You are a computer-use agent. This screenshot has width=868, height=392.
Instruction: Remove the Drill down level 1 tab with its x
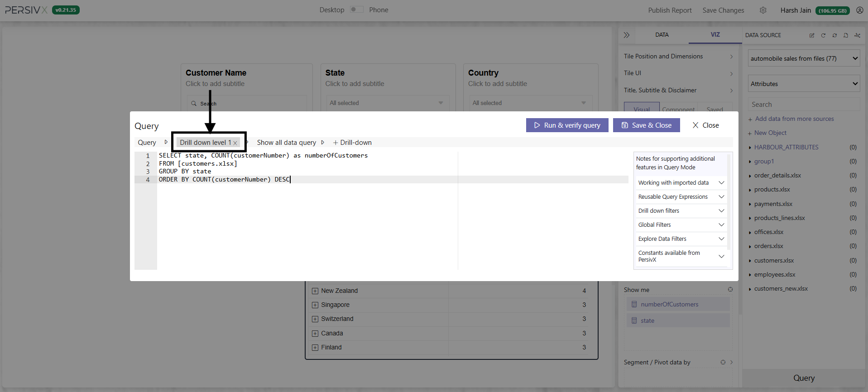pyautogui.click(x=235, y=143)
